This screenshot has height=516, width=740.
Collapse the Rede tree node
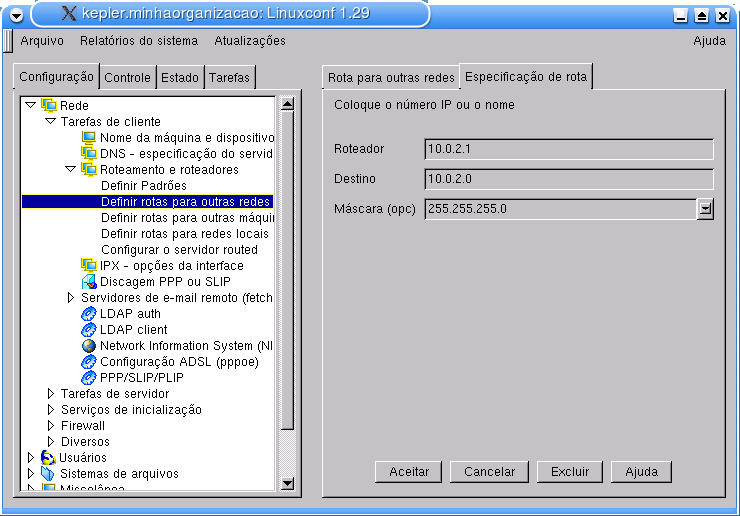[31, 105]
